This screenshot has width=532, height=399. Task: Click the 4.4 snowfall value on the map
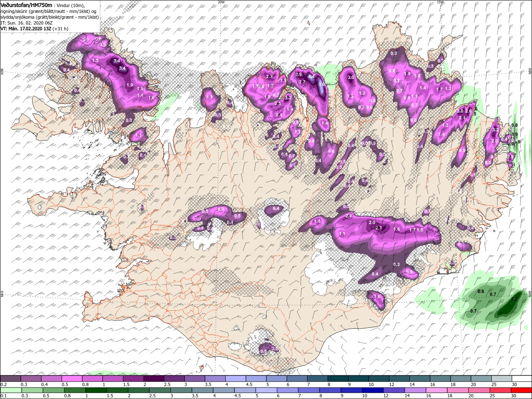[311, 77]
